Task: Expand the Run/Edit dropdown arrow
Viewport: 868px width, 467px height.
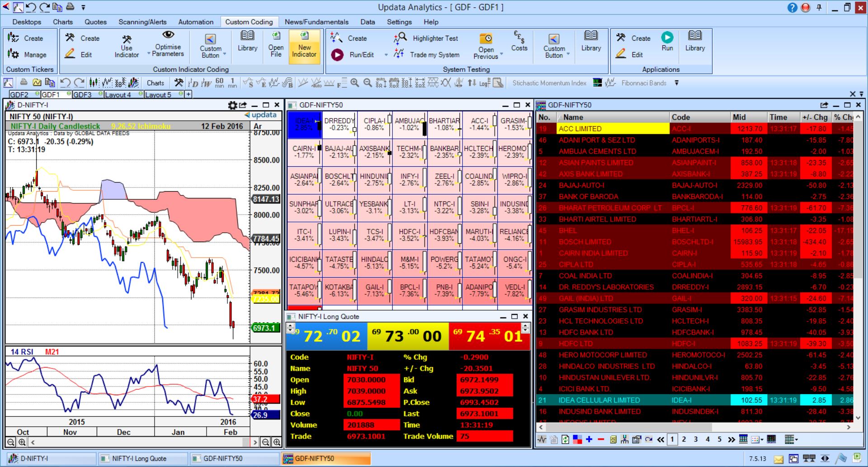Action: coord(386,55)
